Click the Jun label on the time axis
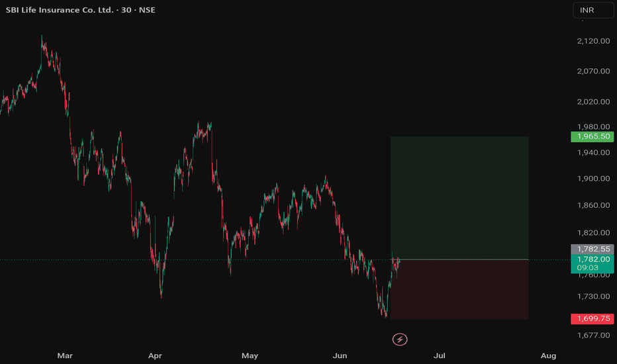 pyautogui.click(x=340, y=356)
